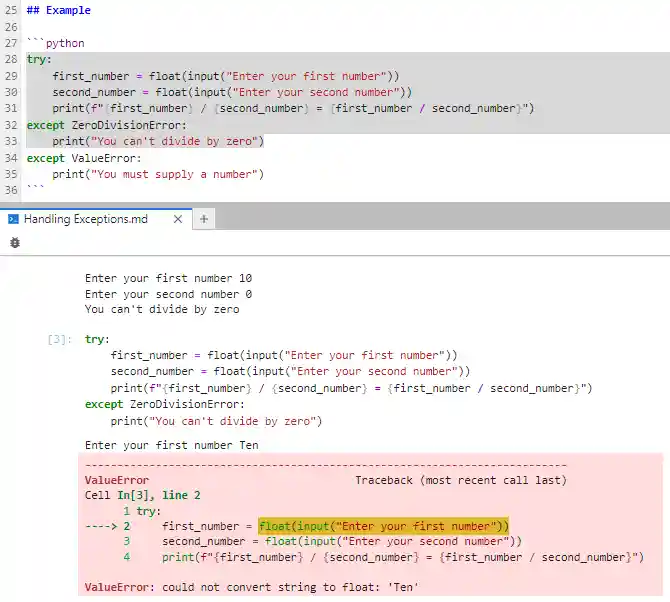This screenshot has width=670, height=602.
Task: Click line number 31 in the gutter
Action: (x=11, y=108)
